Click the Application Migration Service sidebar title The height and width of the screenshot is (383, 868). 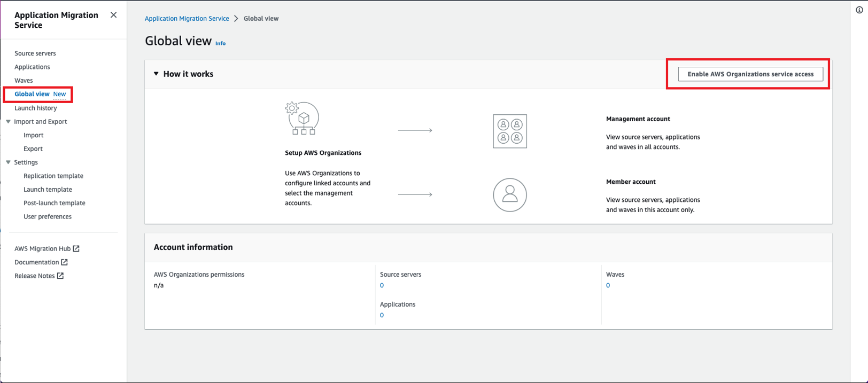pos(56,20)
